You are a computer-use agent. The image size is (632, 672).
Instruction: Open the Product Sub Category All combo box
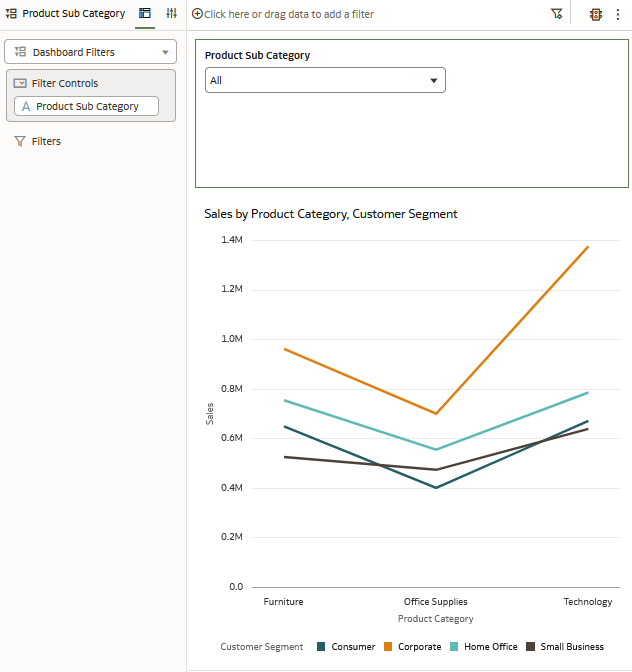click(x=325, y=80)
